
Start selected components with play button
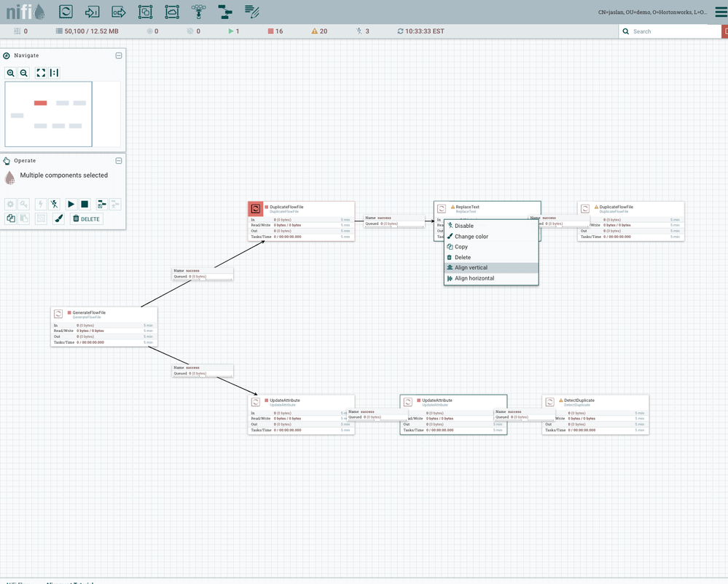[x=71, y=205]
